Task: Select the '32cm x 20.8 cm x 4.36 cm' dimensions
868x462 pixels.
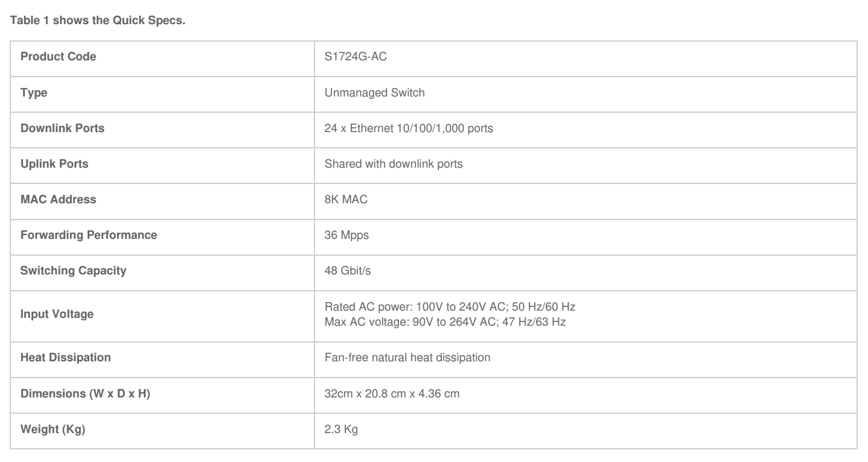Action: tap(392, 394)
